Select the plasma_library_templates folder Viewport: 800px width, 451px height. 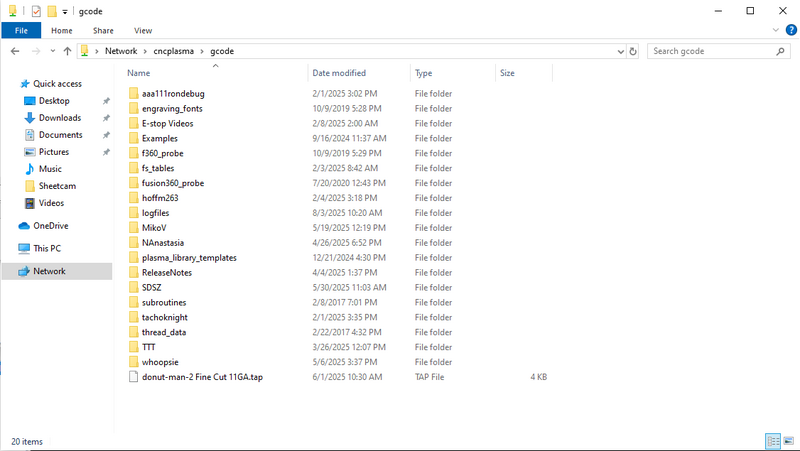(x=189, y=258)
